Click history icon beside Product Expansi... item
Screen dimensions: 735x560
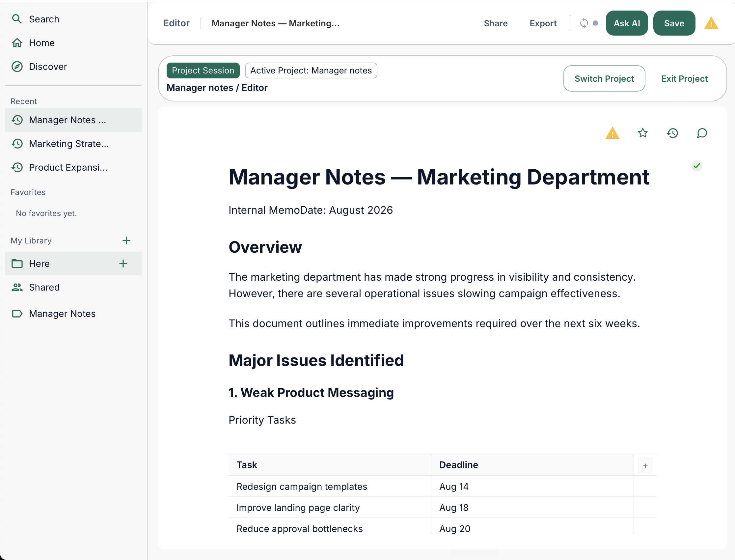coord(17,167)
